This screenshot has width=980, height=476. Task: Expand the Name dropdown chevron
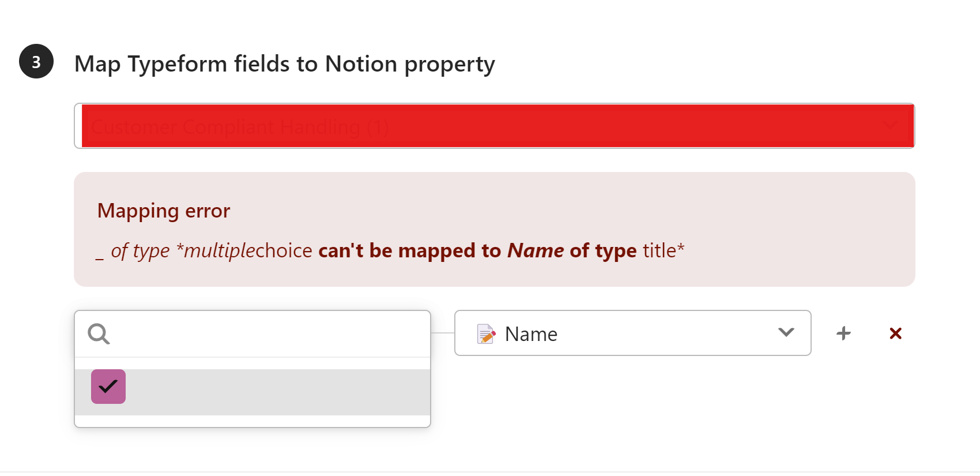pos(786,332)
